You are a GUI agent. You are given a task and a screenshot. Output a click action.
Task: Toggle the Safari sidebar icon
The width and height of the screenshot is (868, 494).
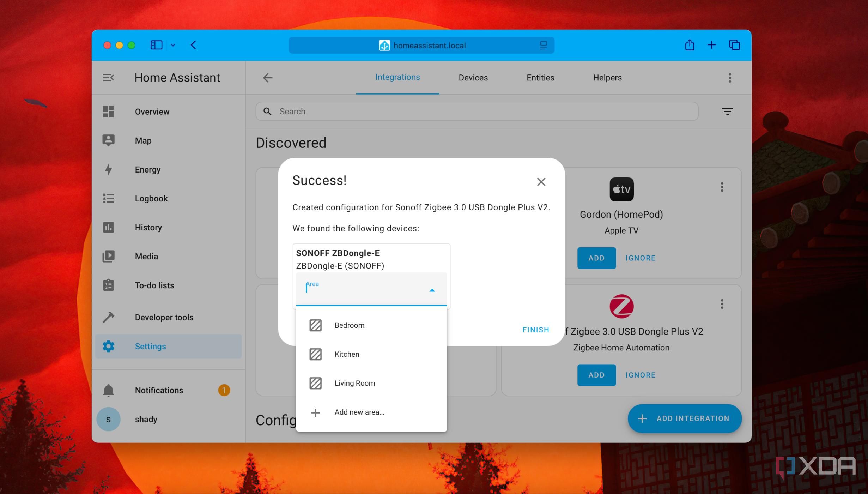(156, 45)
